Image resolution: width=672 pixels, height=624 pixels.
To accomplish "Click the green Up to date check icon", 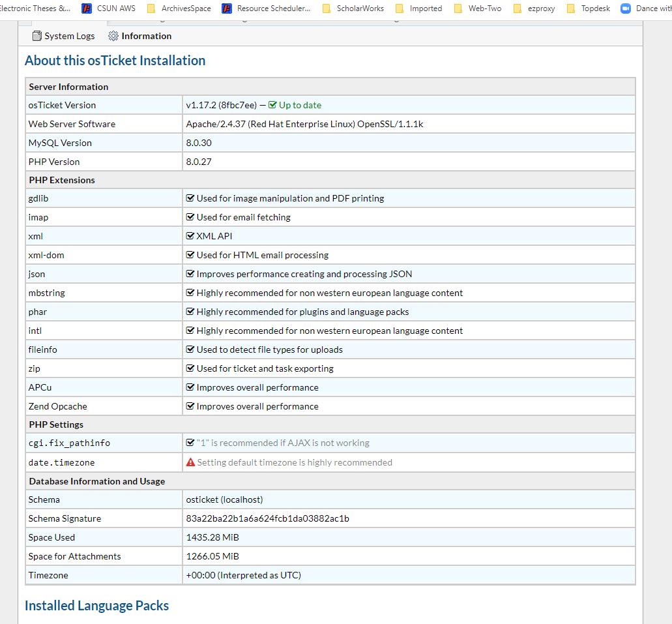I will coord(272,105).
